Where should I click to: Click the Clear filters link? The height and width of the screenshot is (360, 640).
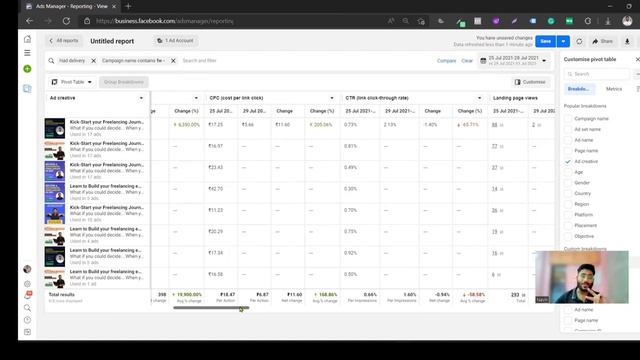467,61
